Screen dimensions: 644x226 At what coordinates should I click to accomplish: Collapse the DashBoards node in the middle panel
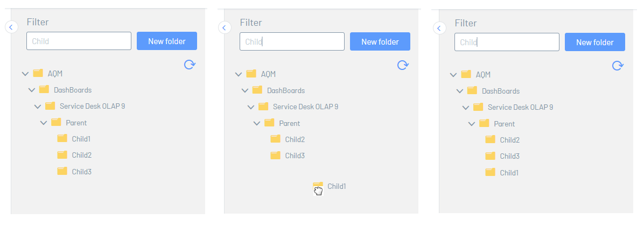244,90
